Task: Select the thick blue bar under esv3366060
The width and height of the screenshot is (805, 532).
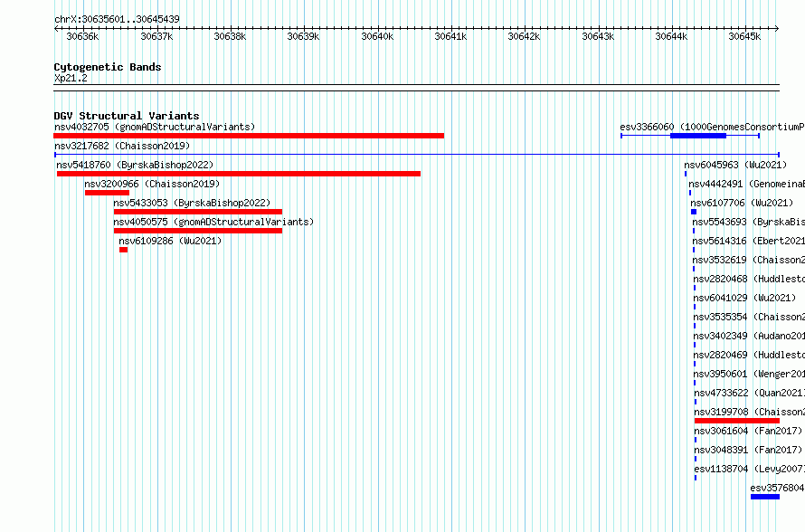Action: [x=698, y=136]
